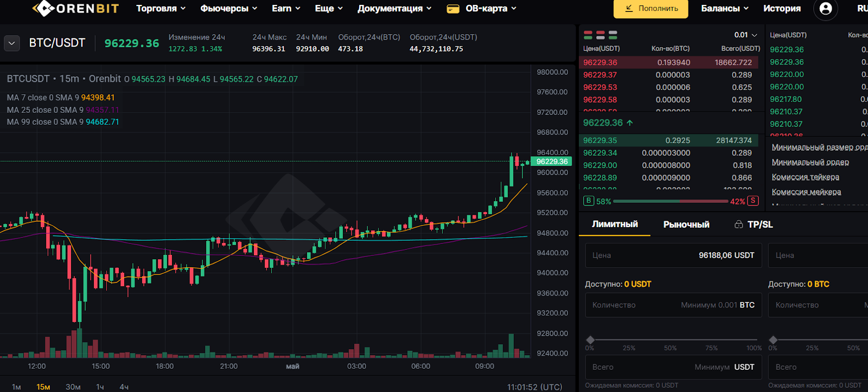This screenshot has height=392, width=868.
Task: Click the MA 25 close indicator legend
Action: 63,110
